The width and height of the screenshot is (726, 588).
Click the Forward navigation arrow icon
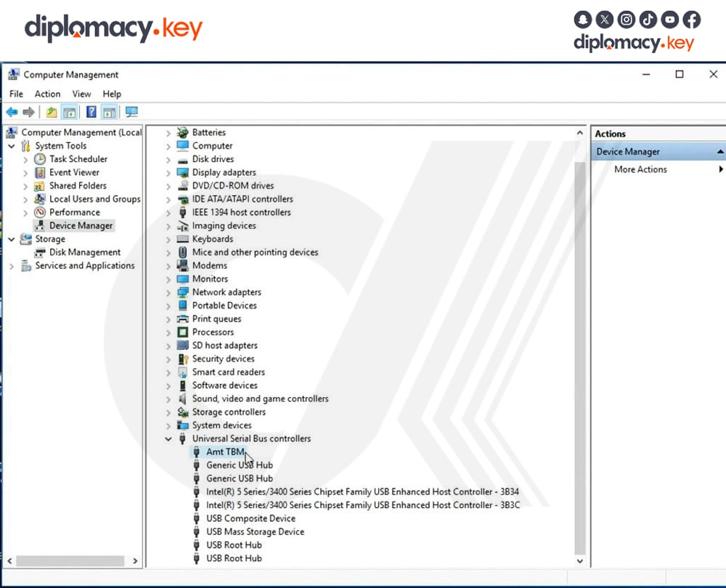pos(28,111)
